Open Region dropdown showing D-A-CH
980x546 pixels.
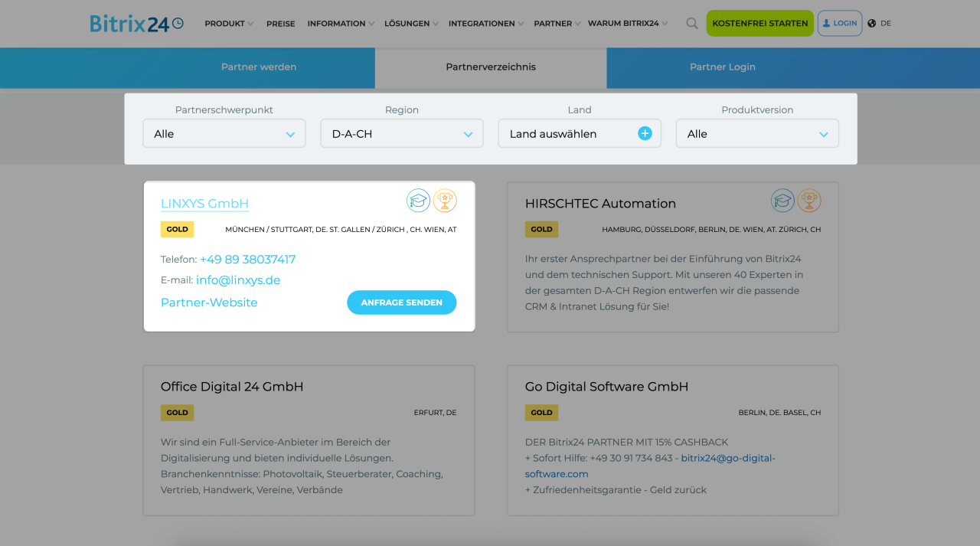pyautogui.click(x=402, y=133)
